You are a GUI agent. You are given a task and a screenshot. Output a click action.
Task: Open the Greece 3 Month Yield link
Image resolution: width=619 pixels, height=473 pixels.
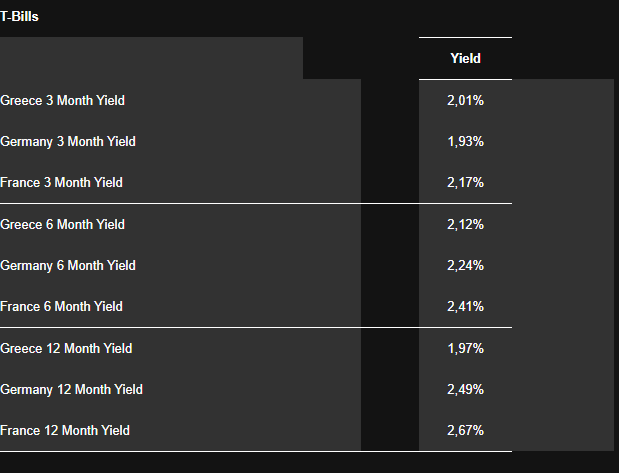pos(63,100)
